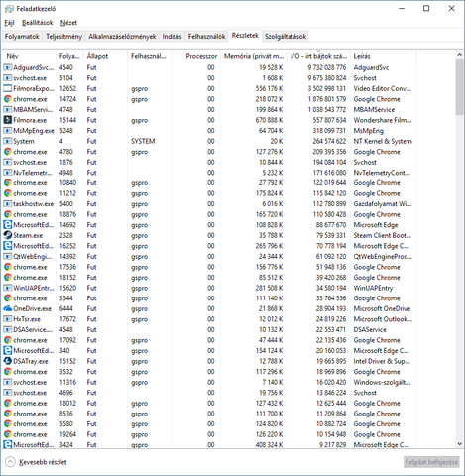This screenshot has height=476, width=465.
Task: Click the NT Kernel & System description
Action: [x=383, y=141]
